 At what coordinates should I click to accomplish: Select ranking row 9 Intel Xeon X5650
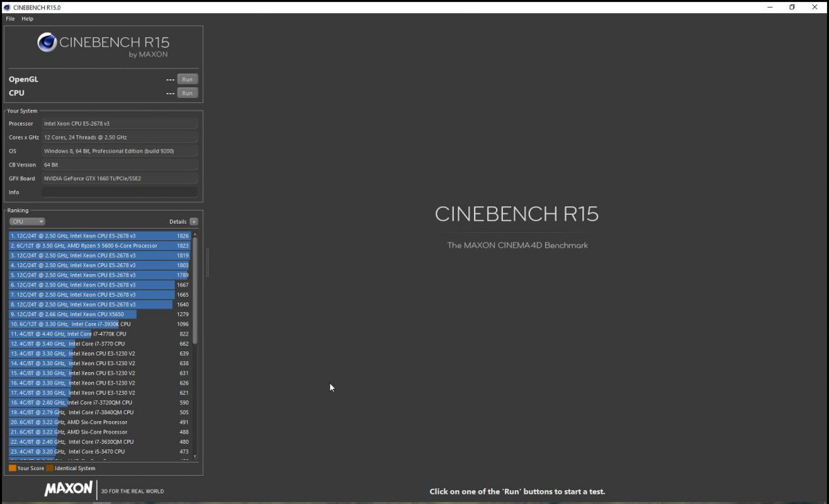pos(99,314)
